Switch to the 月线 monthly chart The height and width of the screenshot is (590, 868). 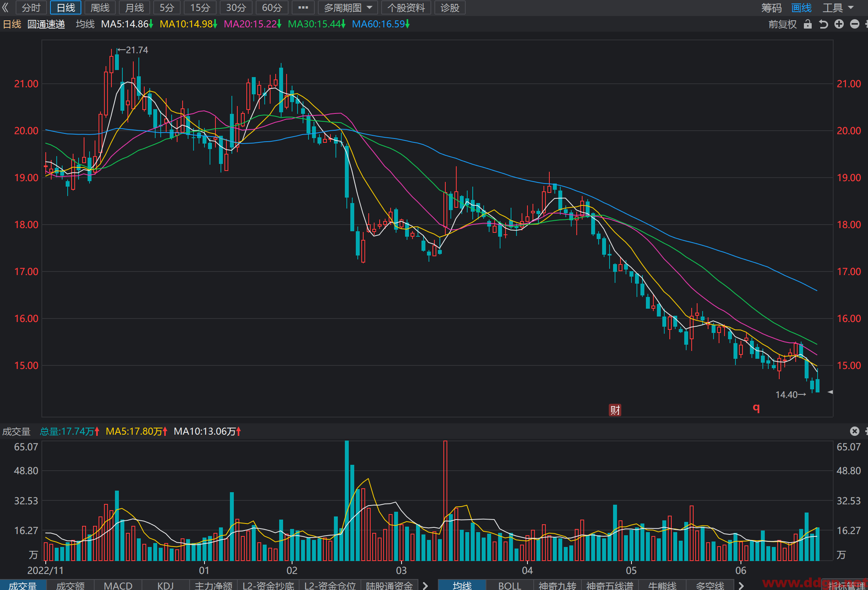click(x=135, y=7)
